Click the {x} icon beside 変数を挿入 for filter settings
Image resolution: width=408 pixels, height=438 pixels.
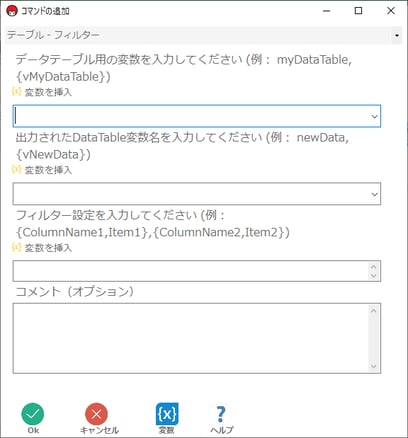pos(16,247)
